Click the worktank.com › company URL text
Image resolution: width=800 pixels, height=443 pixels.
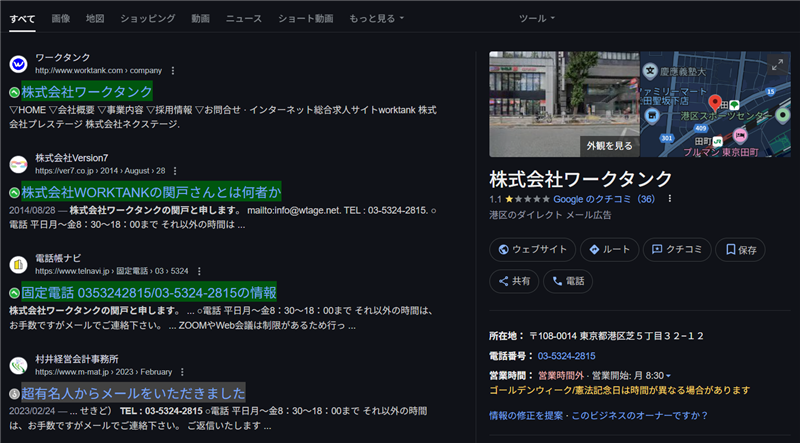[x=98, y=70]
